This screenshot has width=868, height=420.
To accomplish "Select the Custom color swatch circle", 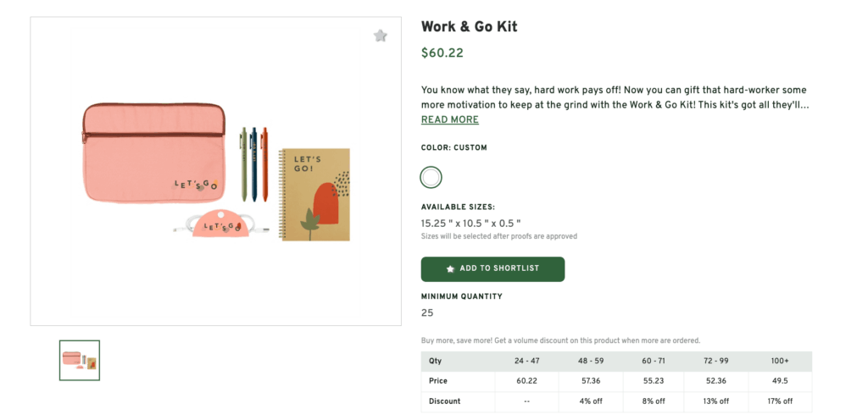I will pyautogui.click(x=431, y=177).
